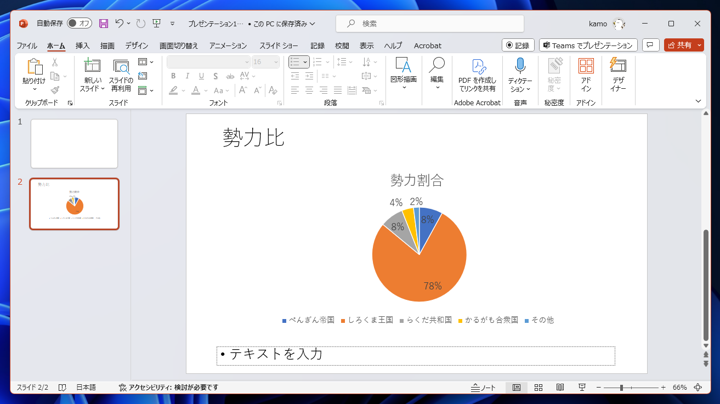Open Designer (デザイナー)

point(618,75)
